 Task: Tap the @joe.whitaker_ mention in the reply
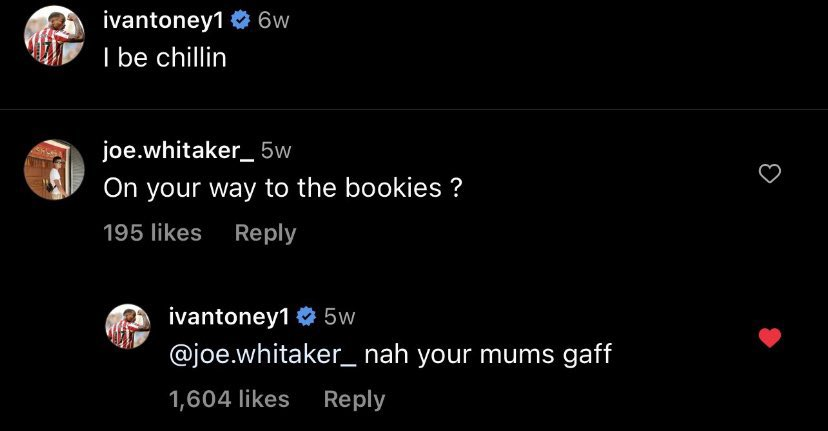[x=262, y=354]
